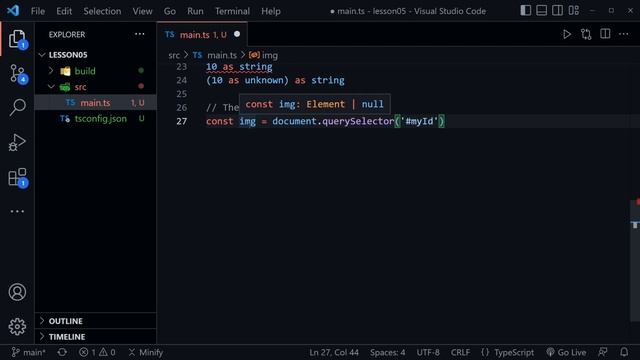This screenshot has width=640, height=360.
Task: Click querySelector in line 27
Action: coord(358,121)
